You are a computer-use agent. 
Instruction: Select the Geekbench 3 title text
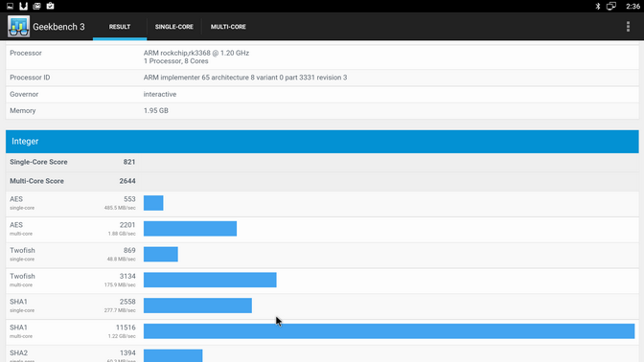point(58,27)
